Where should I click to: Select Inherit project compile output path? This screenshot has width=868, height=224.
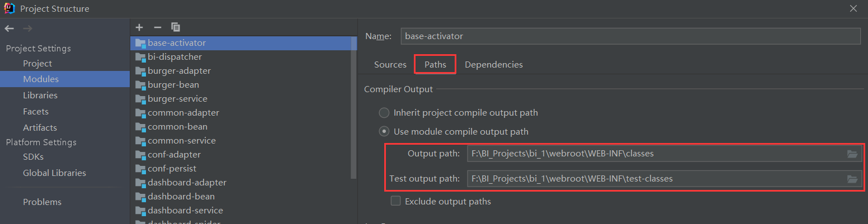pyautogui.click(x=384, y=113)
